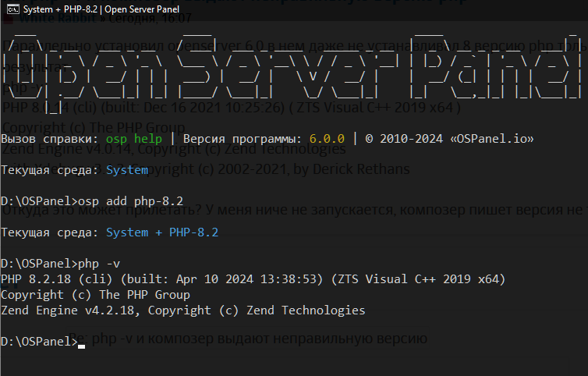Image resolution: width=588 pixels, height=376 pixels.
Task: Click the 'Open Server Panel' ASCII art banner
Action: (292, 73)
